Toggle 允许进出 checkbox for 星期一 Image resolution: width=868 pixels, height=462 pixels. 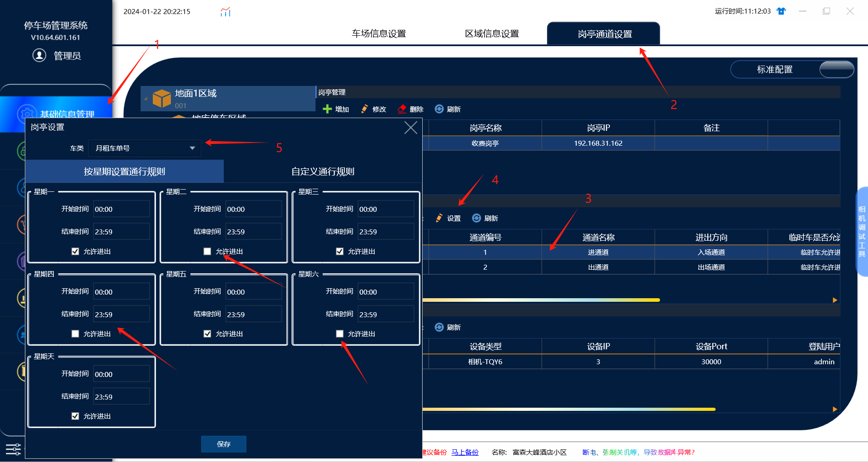coord(75,251)
